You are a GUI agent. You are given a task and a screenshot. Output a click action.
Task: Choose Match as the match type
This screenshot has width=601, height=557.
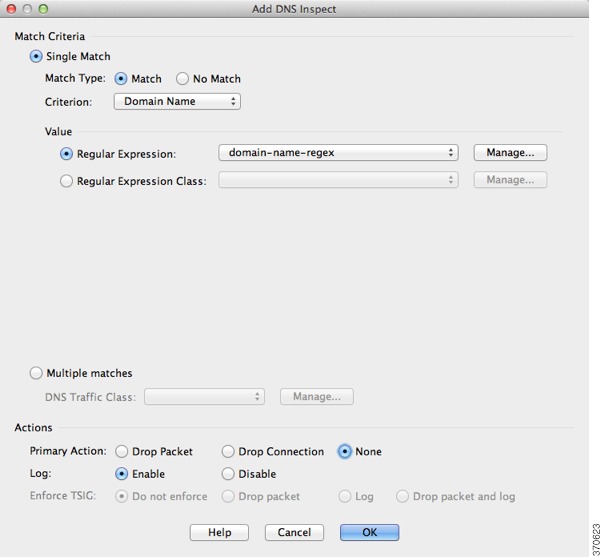[x=121, y=79]
